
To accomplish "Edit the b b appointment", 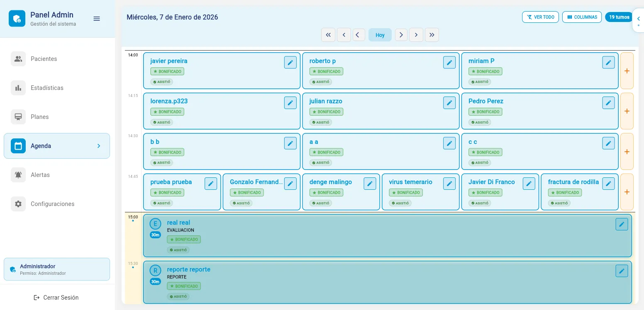I will click(290, 143).
